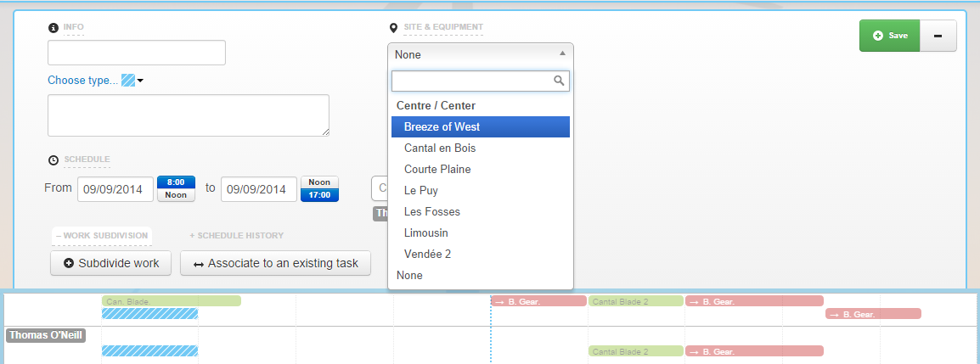The width and height of the screenshot is (980, 364).
Task: Collapse the Work Subdivision section
Action: click(101, 235)
